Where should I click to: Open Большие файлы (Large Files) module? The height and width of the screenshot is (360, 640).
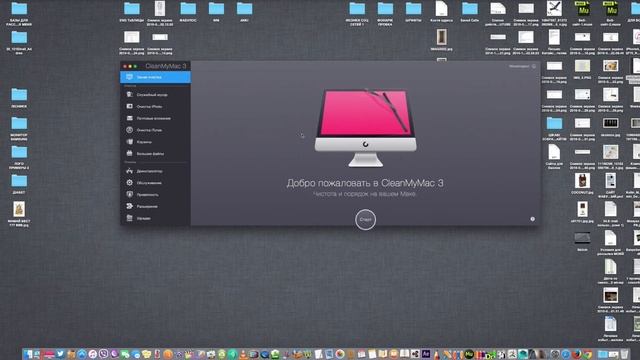(x=155, y=154)
